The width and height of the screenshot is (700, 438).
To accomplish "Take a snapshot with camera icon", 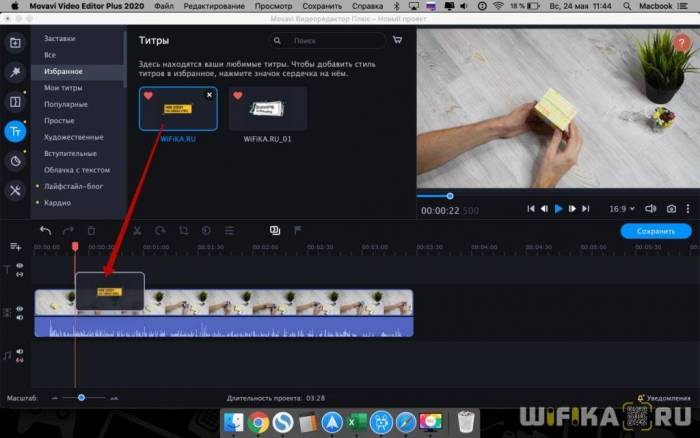I will pos(671,209).
